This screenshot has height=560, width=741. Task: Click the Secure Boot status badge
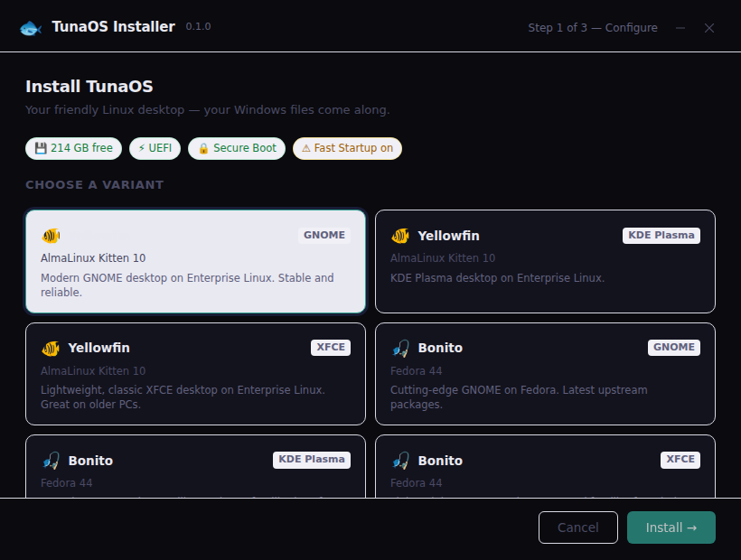[x=237, y=148]
